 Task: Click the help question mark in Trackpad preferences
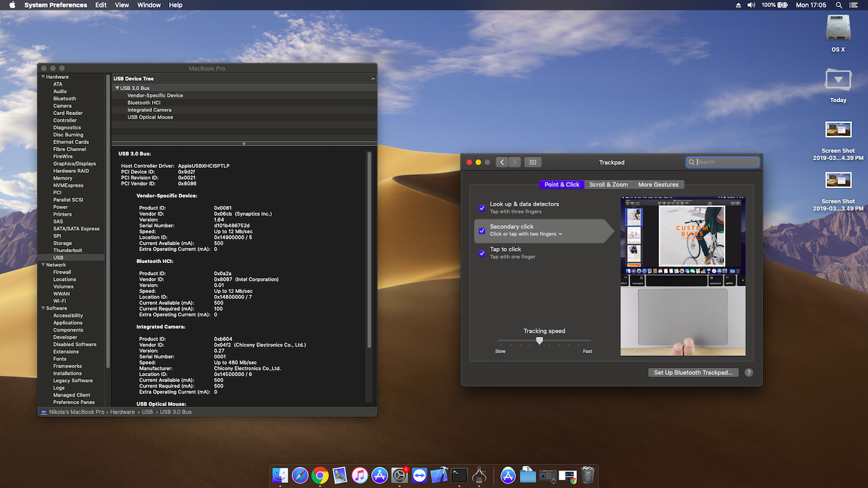click(x=749, y=372)
